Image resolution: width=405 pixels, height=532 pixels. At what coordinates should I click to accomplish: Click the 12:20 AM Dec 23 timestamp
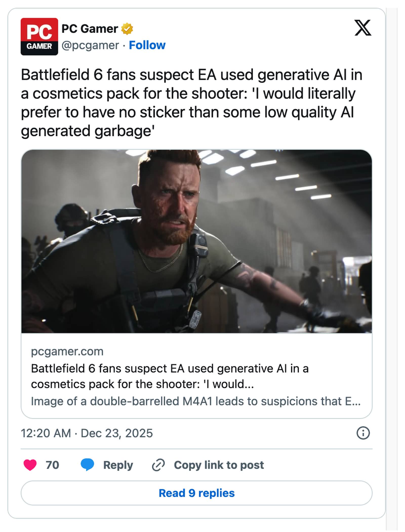pos(87,433)
